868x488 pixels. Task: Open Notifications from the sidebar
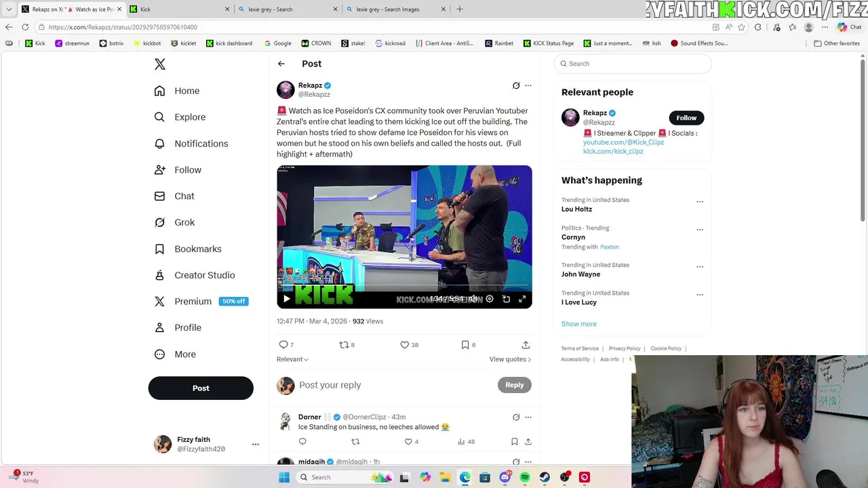click(191, 144)
